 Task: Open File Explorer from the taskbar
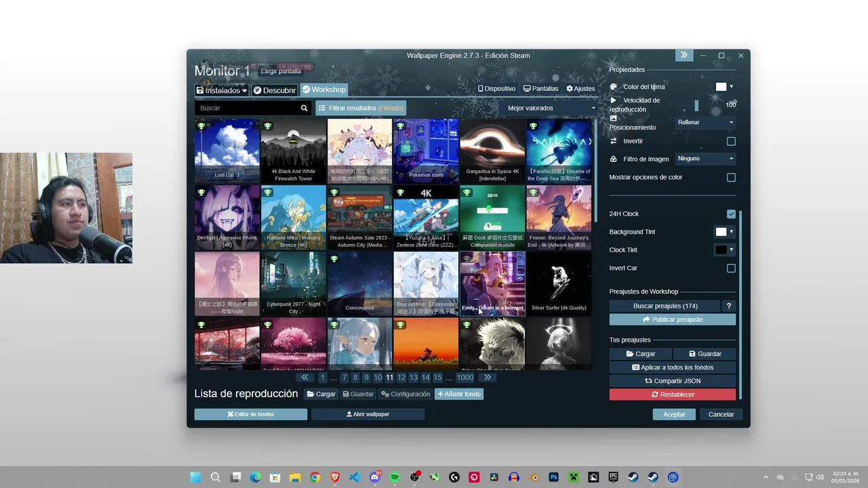click(x=295, y=477)
